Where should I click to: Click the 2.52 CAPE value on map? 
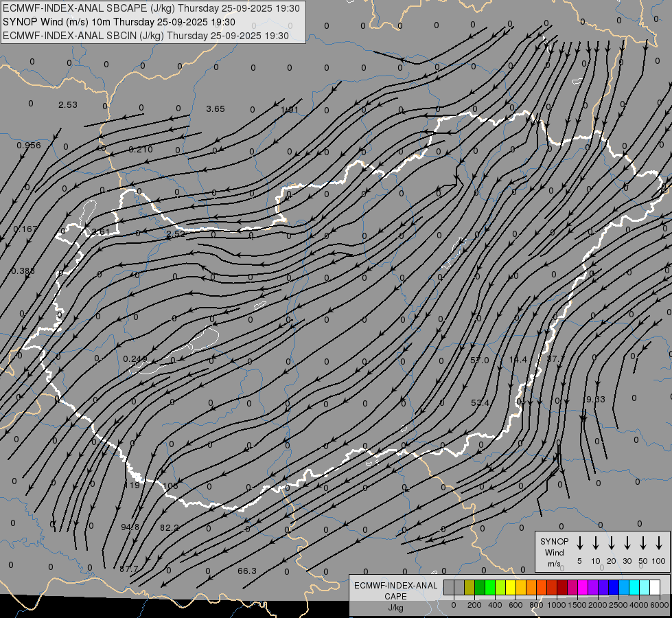pos(175,233)
